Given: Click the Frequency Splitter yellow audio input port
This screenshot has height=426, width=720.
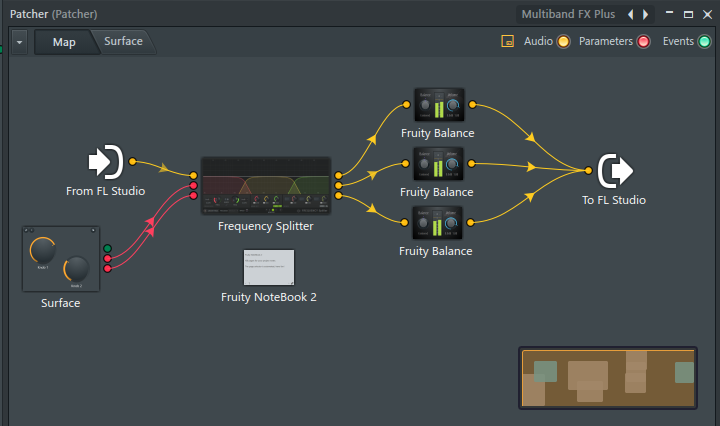Looking at the screenshot, I should coord(193,175).
